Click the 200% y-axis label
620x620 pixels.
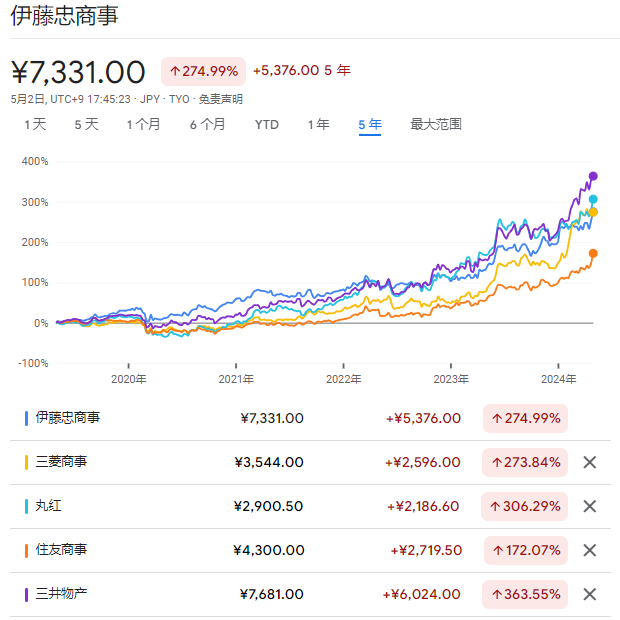35,242
